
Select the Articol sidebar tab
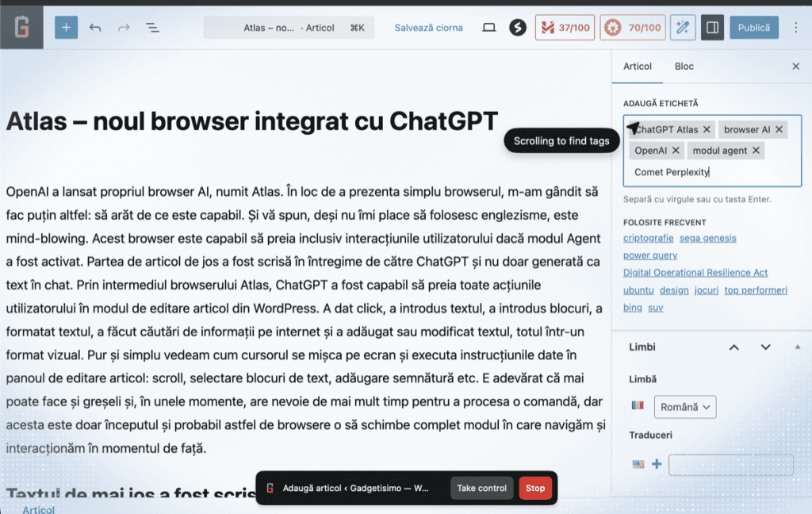pyautogui.click(x=638, y=67)
